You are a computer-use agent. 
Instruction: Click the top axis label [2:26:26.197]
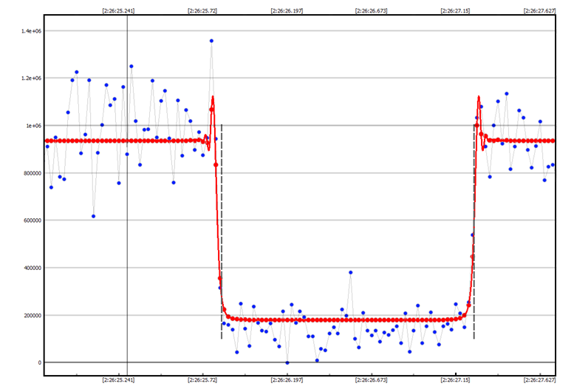pos(287,11)
